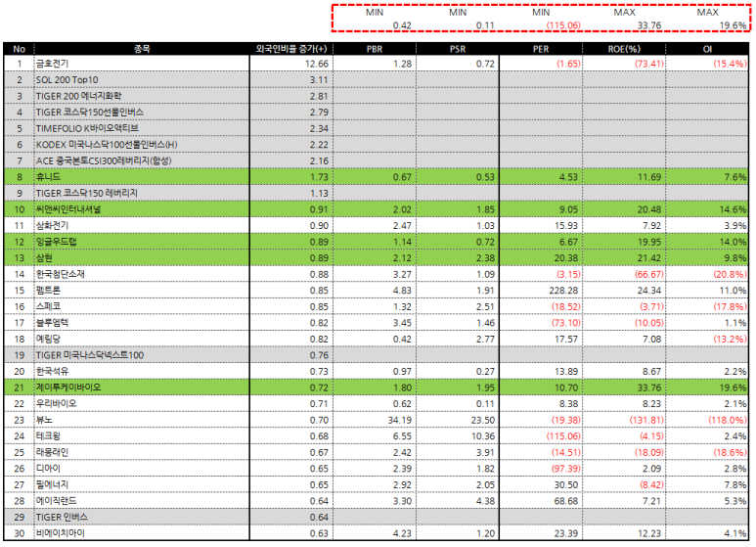
Task: Click the (20.8%) OI value for 한국첨단소재
Action: click(x=730, y=274)
